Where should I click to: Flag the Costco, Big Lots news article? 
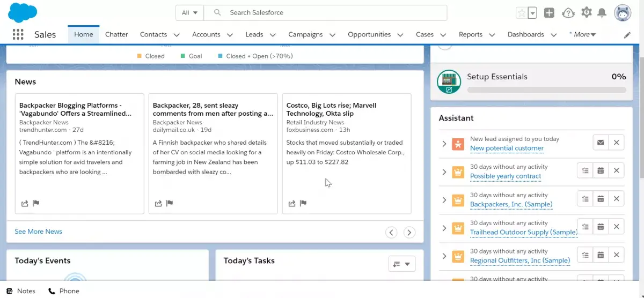(x=303, y=203)
